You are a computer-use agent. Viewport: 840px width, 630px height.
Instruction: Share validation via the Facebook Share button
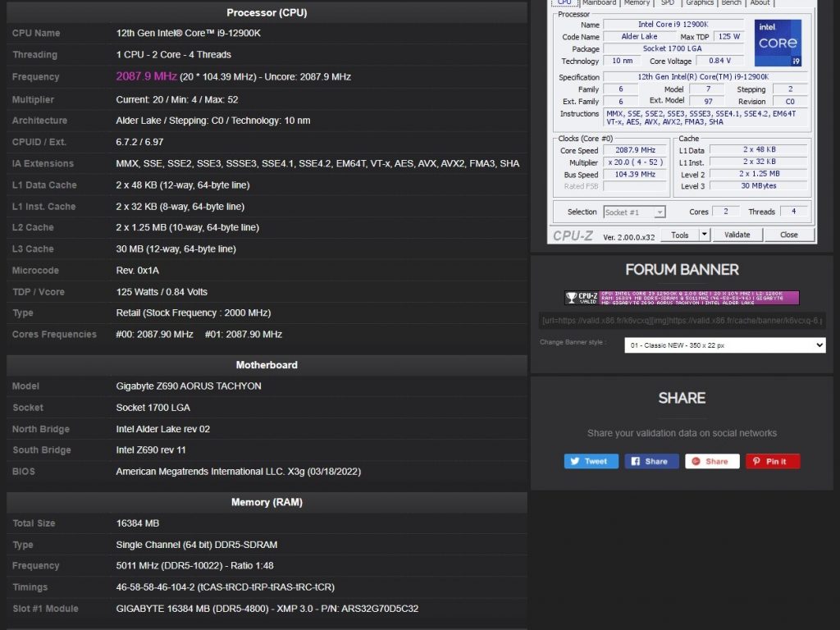pyautogui.click(x=651, y=461)
